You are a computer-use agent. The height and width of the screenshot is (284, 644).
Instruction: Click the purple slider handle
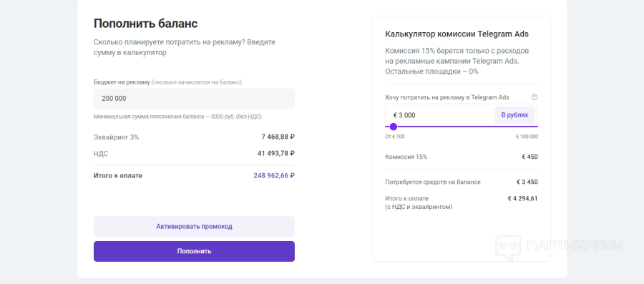coord(394,127)
